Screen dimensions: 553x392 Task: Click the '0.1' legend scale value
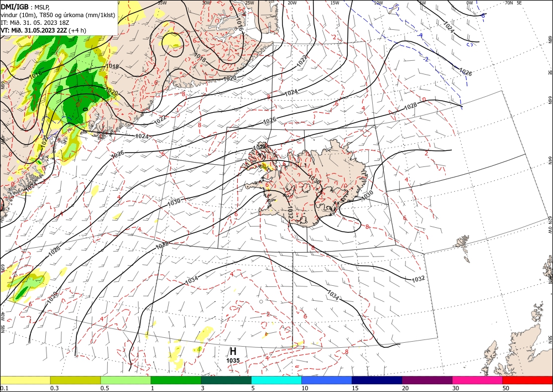click(x=3, y=388)
